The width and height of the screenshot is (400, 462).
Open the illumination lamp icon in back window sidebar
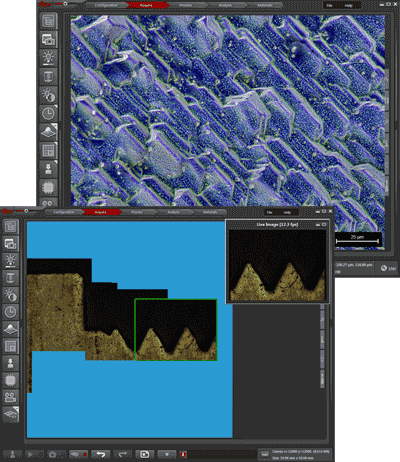coord(49,58)
